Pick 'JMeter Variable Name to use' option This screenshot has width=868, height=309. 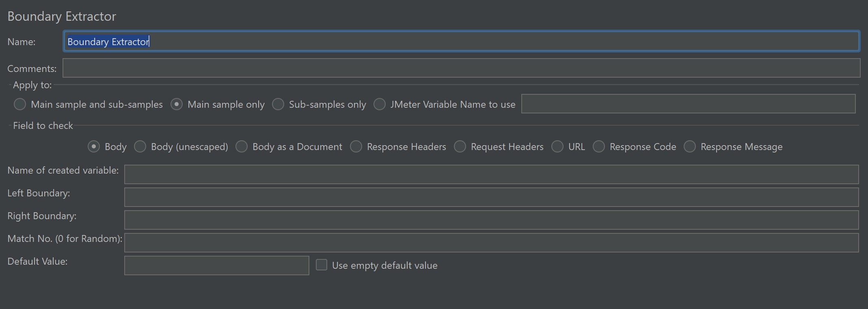(380, 104)
